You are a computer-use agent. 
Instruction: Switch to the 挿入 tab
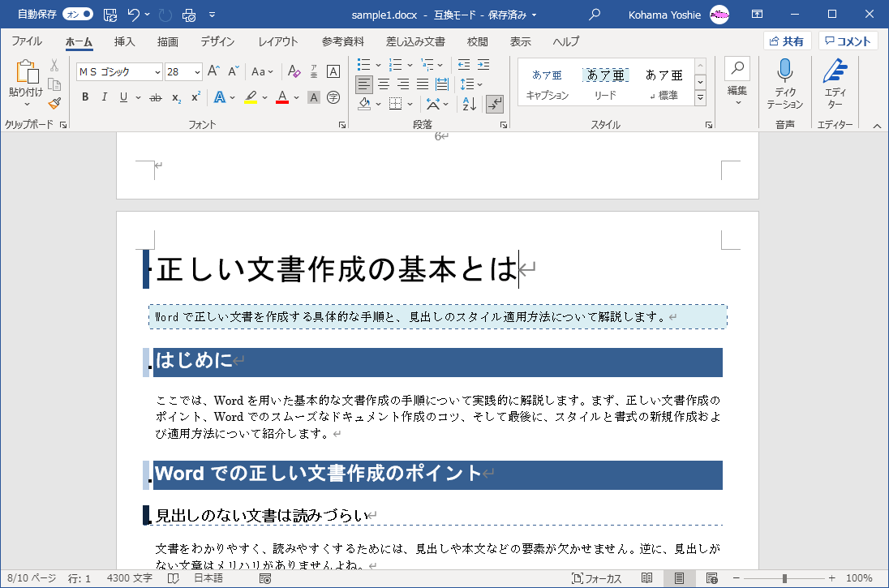tap(124, 41)
